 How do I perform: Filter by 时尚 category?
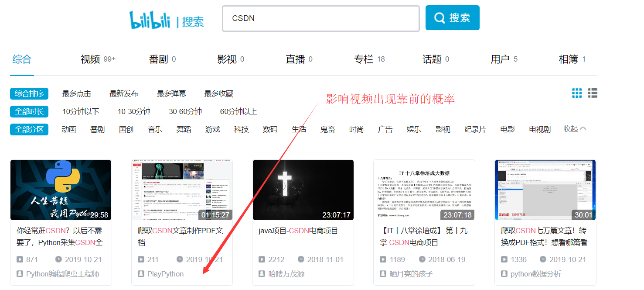357,129
